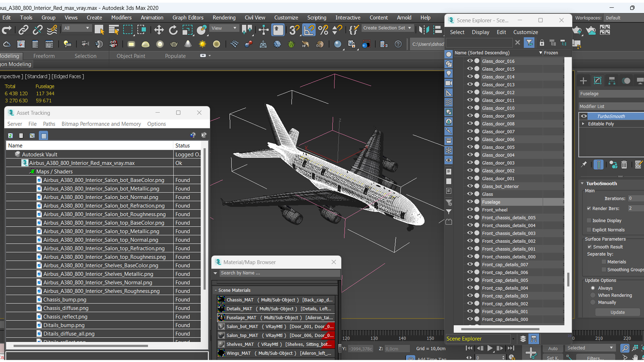Open the Hierarchy panel tab icon

coord(612,81)
